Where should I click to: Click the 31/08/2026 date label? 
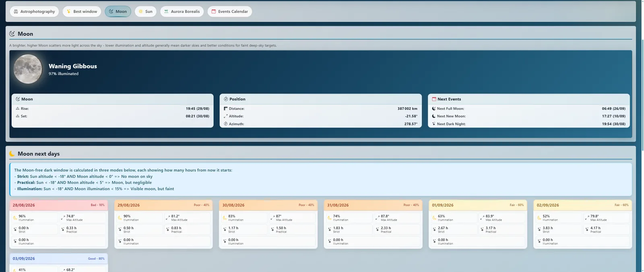pyautogui.click(x=338, y=205)
